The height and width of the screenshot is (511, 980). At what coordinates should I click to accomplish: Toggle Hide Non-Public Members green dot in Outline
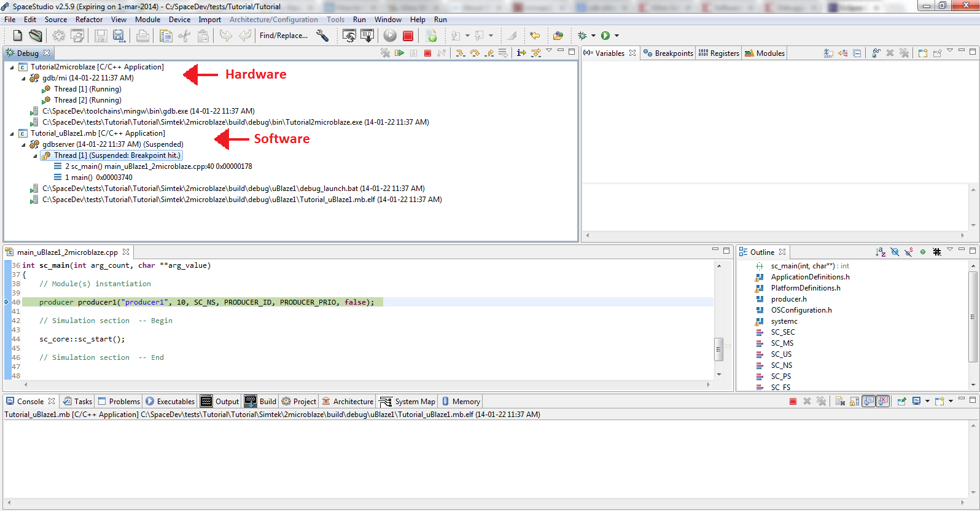coord(923,252)
